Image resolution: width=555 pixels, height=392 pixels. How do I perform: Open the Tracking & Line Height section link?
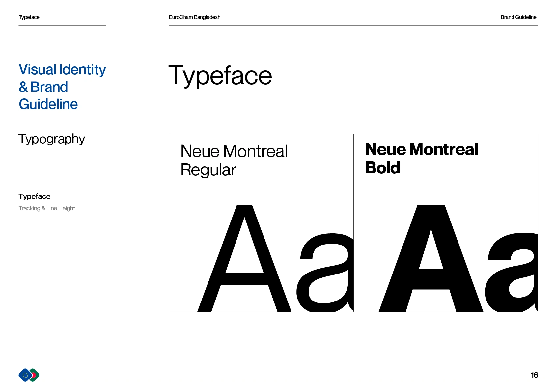(47, 208)
